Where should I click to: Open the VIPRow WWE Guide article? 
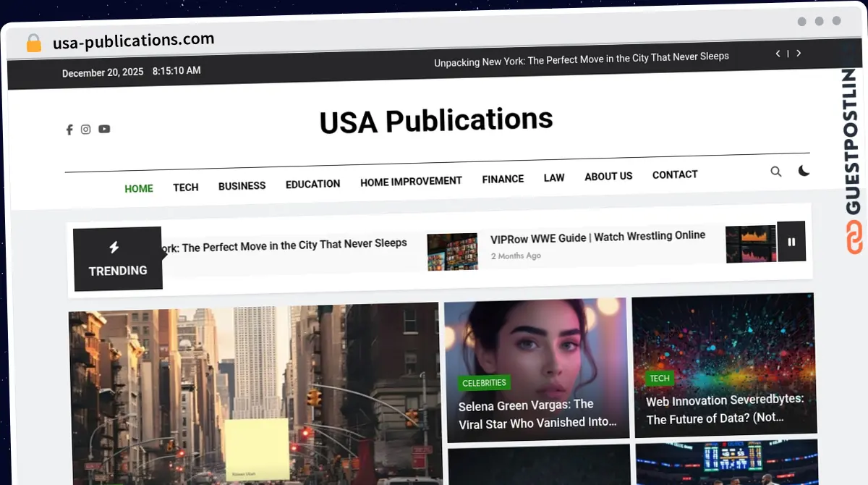pyautogui.click(x=597, y=237)
